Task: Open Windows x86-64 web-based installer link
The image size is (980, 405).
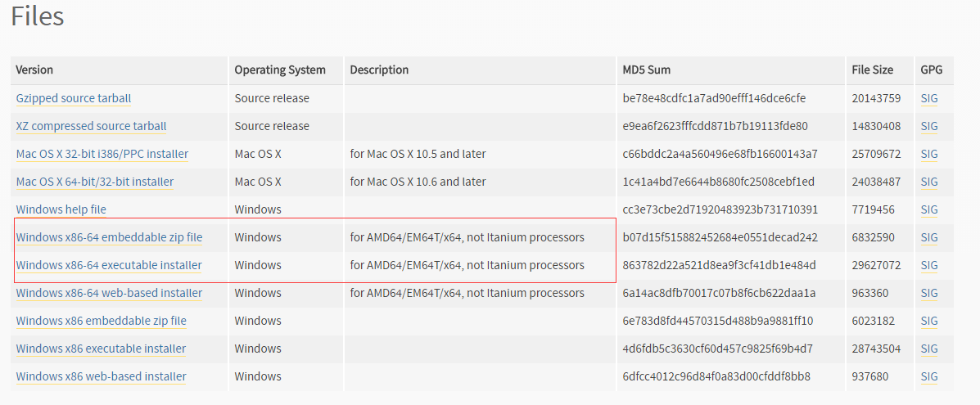Action: (x=109, y=293)
